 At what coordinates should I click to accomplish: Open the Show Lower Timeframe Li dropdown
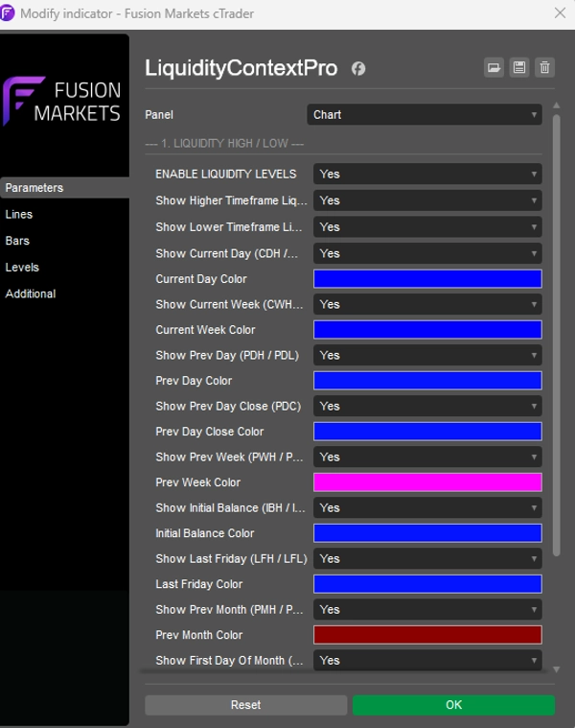pos(427,227)
